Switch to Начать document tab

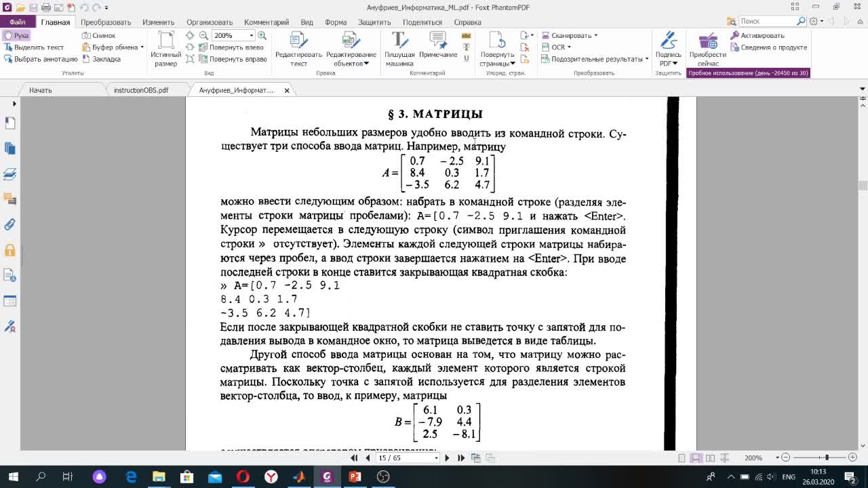tap(41, 90)
